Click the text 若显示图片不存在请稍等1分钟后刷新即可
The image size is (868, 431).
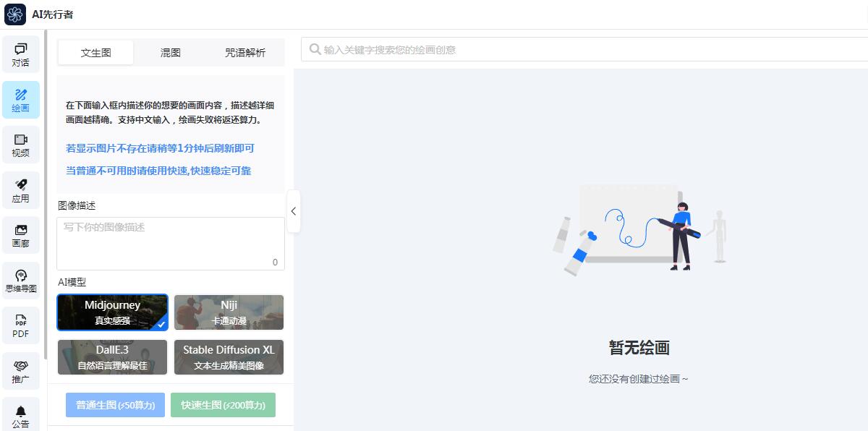coord(160,148)
